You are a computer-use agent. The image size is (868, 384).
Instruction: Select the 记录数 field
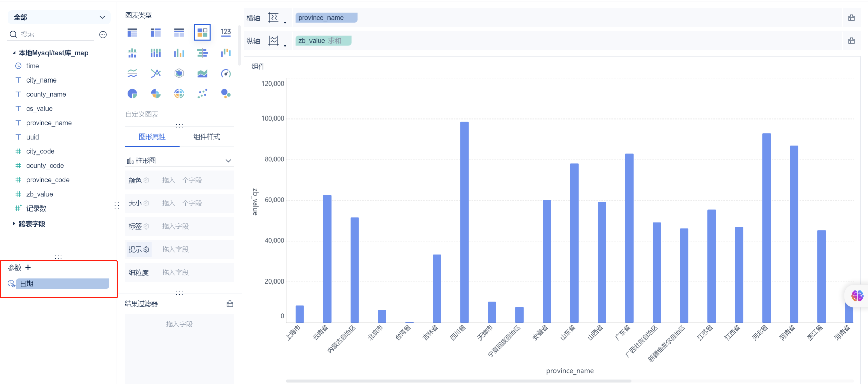36,208
